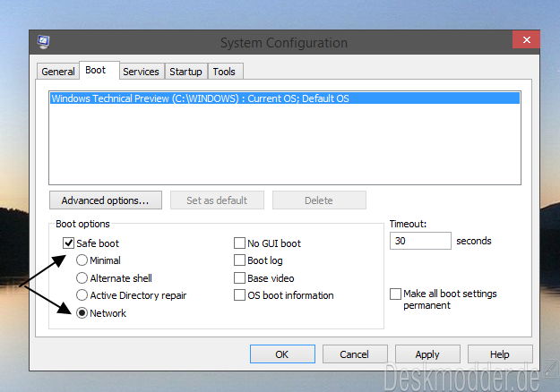Go to the Startup tab
Viewport: 560px width, 392px height.
pyautogui.click(x=185, y=72)
